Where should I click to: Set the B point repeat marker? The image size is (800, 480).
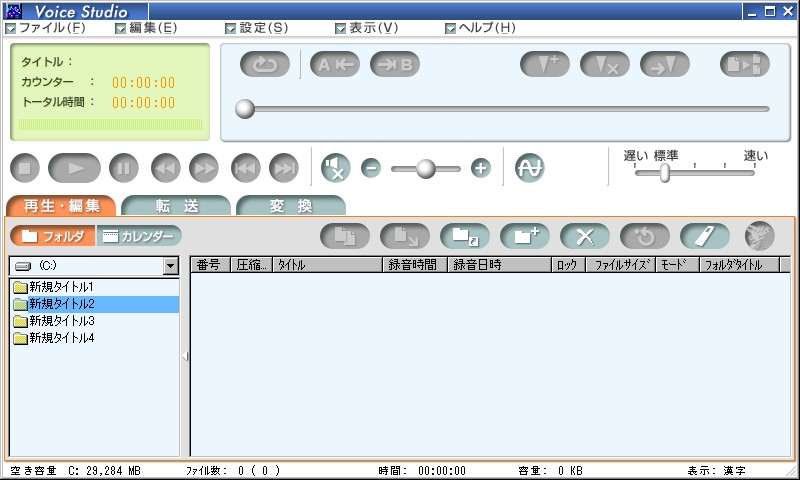[395, 64]
